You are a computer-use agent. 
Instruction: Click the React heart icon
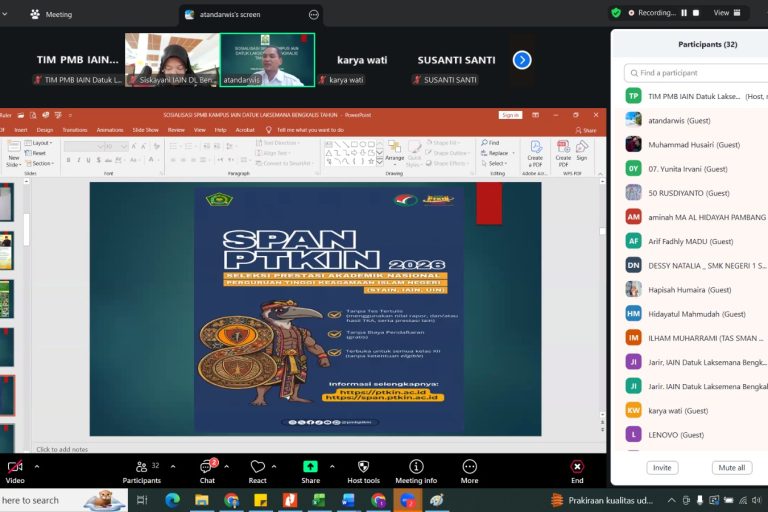(x=257, y=467)
